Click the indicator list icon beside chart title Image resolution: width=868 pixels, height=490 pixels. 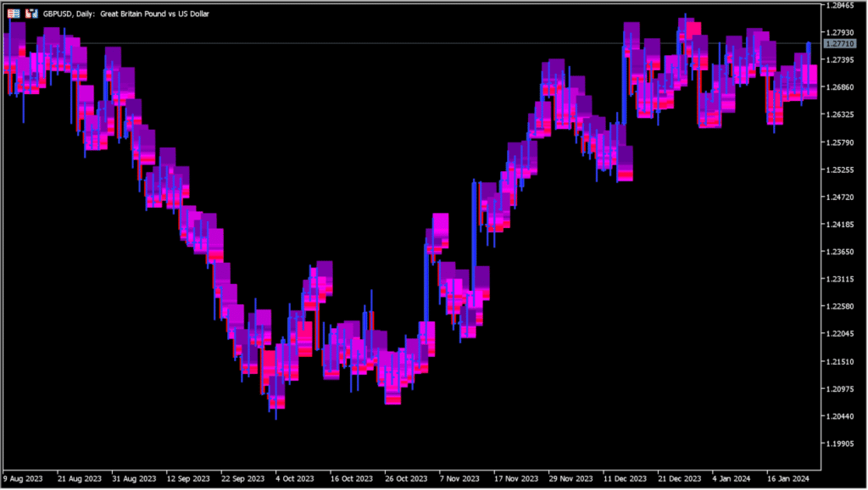[x=31, y=14]
